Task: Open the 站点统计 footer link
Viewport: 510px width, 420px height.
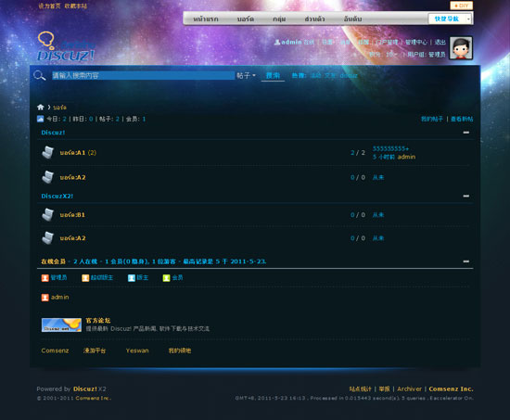Action: point(360,388)
